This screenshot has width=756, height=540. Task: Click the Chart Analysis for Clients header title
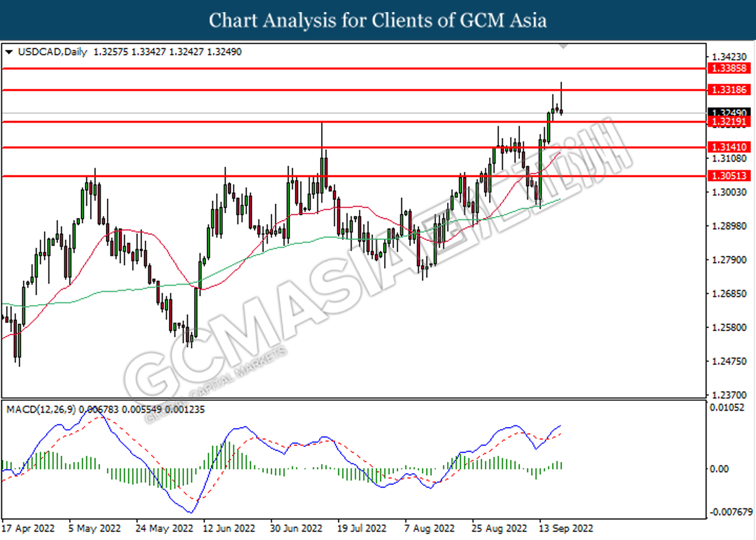coord(378,20)
